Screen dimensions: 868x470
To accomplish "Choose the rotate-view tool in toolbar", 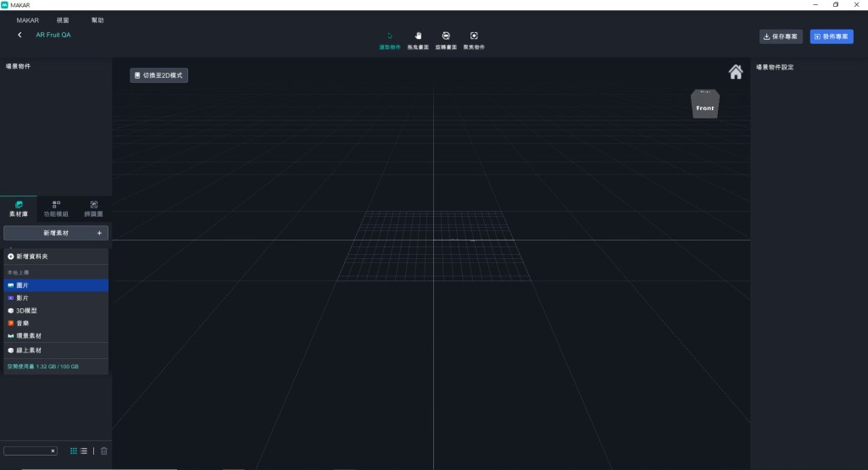I will coord(446,40).
